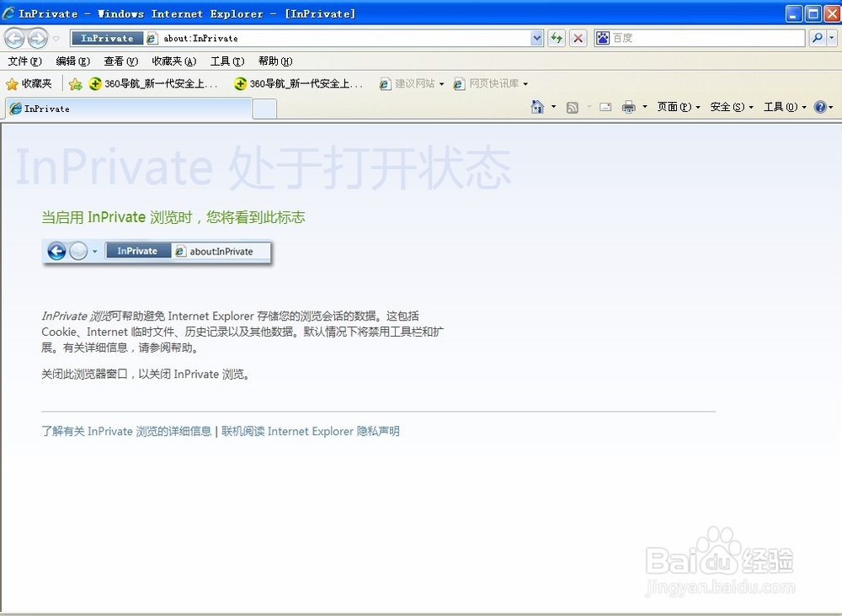Open the Print icon in the toolbar
Image resolution: width=842 pixels, height=616 pixels.
coord(629,107)
